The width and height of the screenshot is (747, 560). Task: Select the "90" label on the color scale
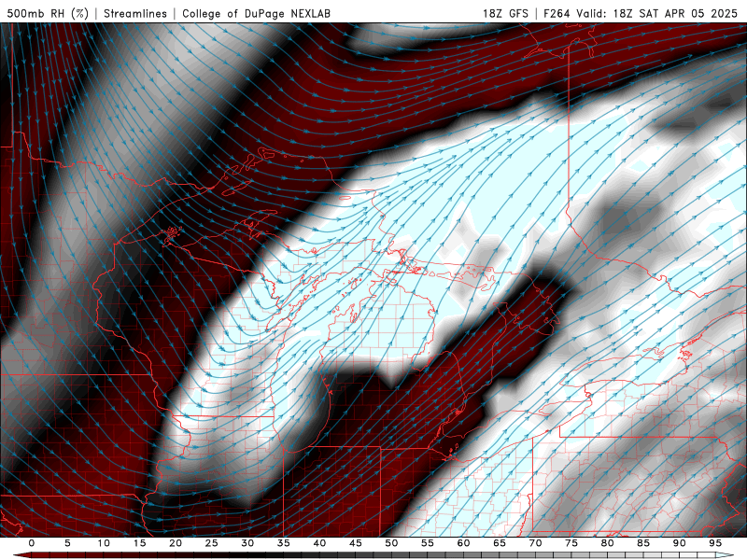(679, 543)
